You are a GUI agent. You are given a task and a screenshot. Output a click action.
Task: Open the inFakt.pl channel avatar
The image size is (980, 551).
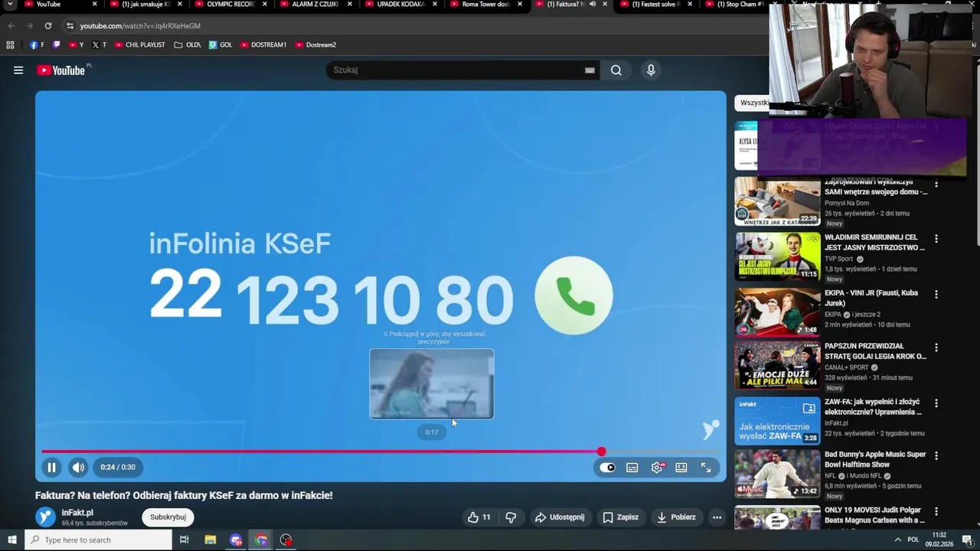point(46,517)
